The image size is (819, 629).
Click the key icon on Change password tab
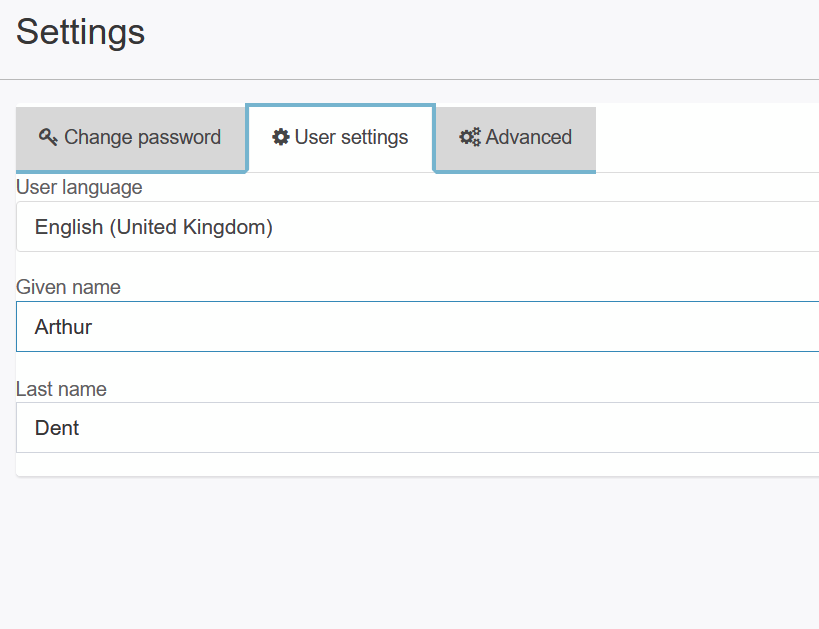pos(48,137)
